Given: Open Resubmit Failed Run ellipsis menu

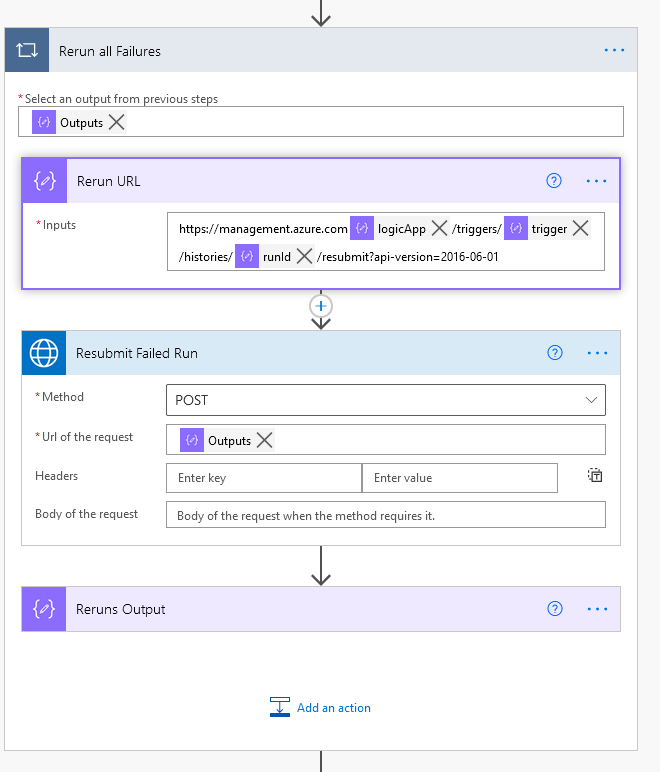Looking at the screenshot, I should (x=598, y=353).
